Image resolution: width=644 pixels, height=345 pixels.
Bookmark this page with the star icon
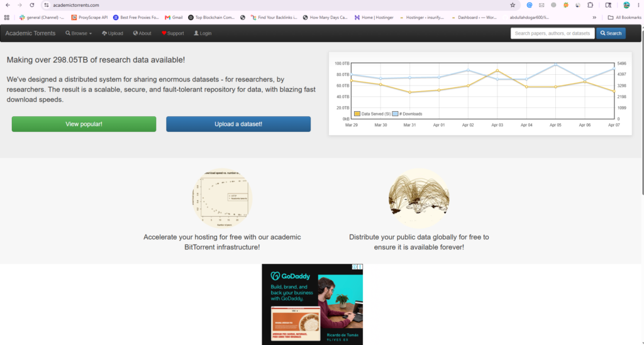coord(513,5)
